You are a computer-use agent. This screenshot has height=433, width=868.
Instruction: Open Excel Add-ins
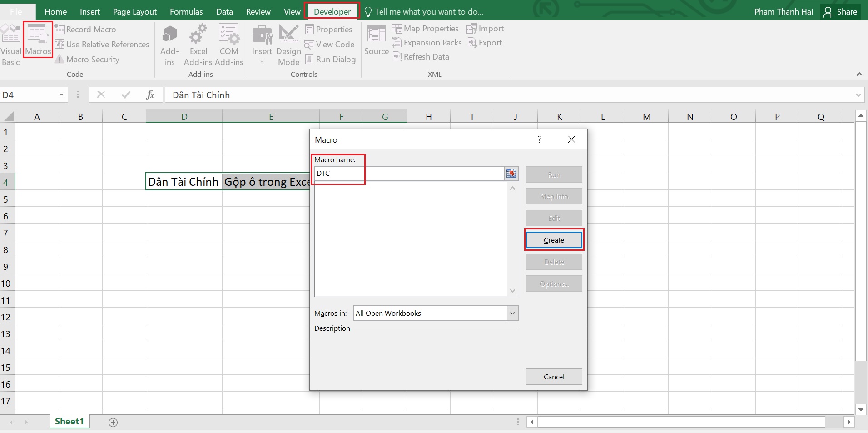pyautogui.click(x=198, y=45)
